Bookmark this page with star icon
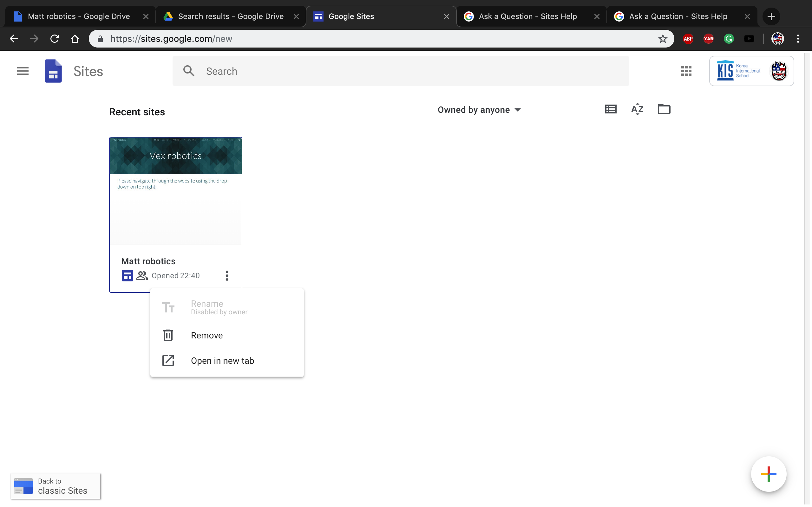The image size is (812, 507). coord(663,39)
